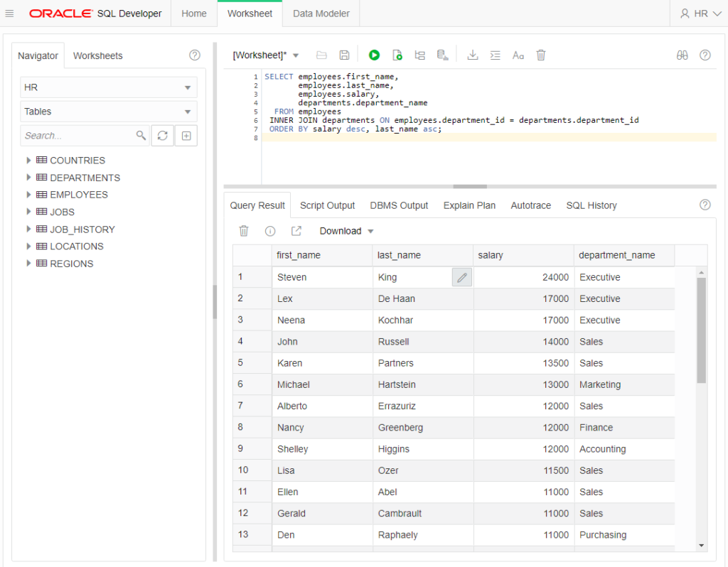Expand the EMPLOYEES table node
The height and width of the screenshot is (567, 728).
pyautogui.click(x=29, y=195)
